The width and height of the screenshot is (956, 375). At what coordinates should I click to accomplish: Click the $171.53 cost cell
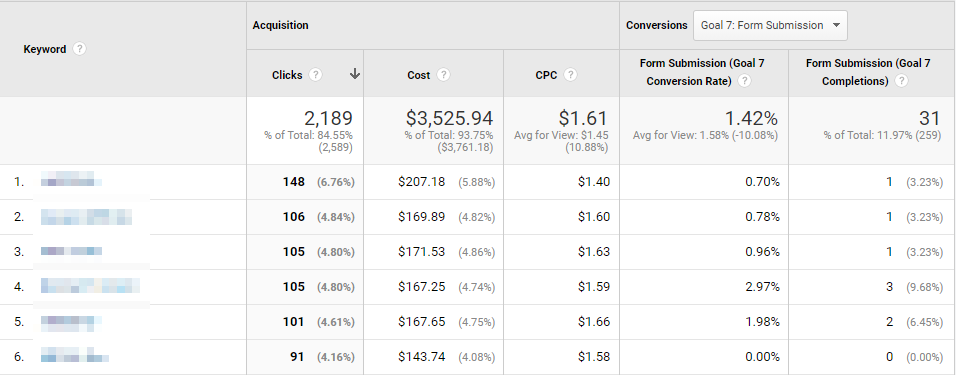[433, 252]
